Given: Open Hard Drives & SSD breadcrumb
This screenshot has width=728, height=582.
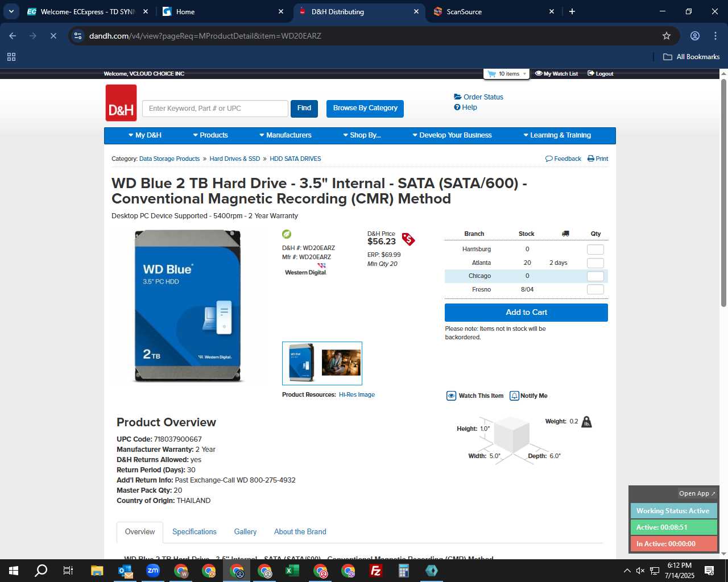Looking at the screenshot, I should pyautogui.click(x=235, y=159).
